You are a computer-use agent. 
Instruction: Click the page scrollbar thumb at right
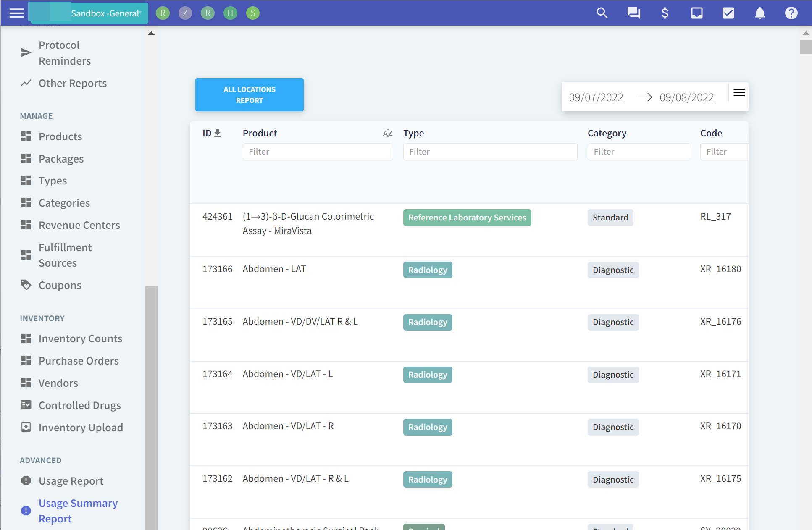(806, 47)
